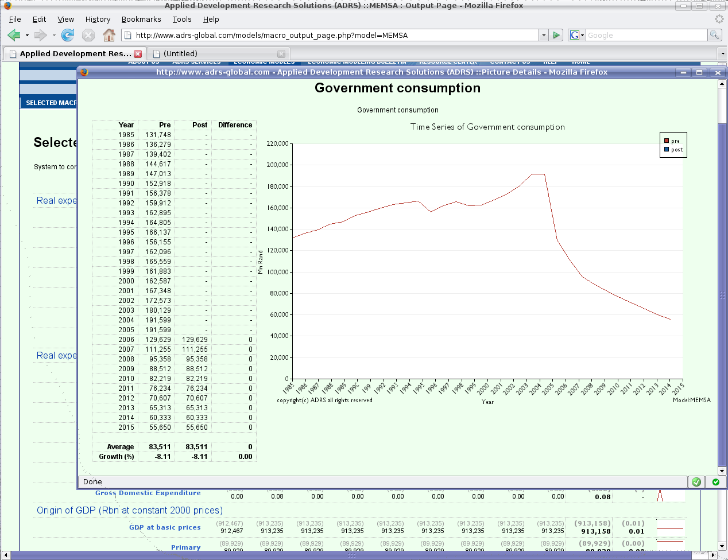Open the Google search engine dropdown

click(x=576, y=36)
